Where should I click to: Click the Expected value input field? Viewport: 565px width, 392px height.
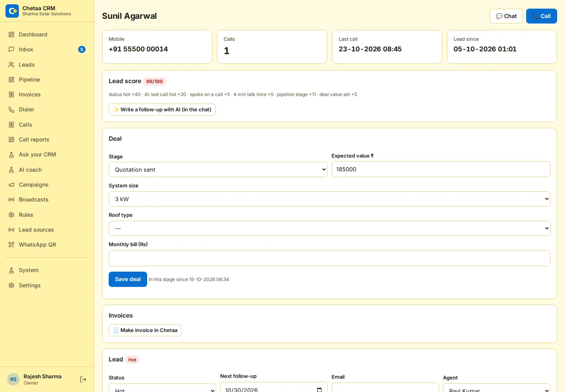click(x=441, y=169)
